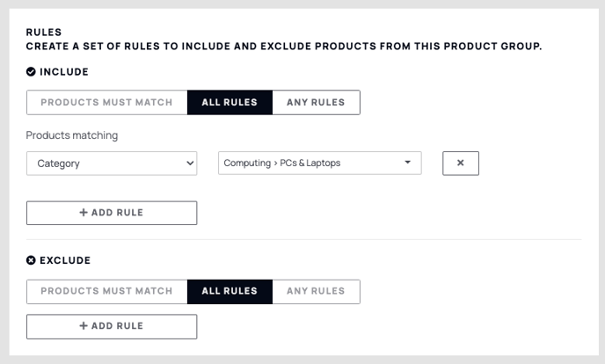Click the Products matching label
This screenshot has width=605, height=364.
[x=72, y=135]
